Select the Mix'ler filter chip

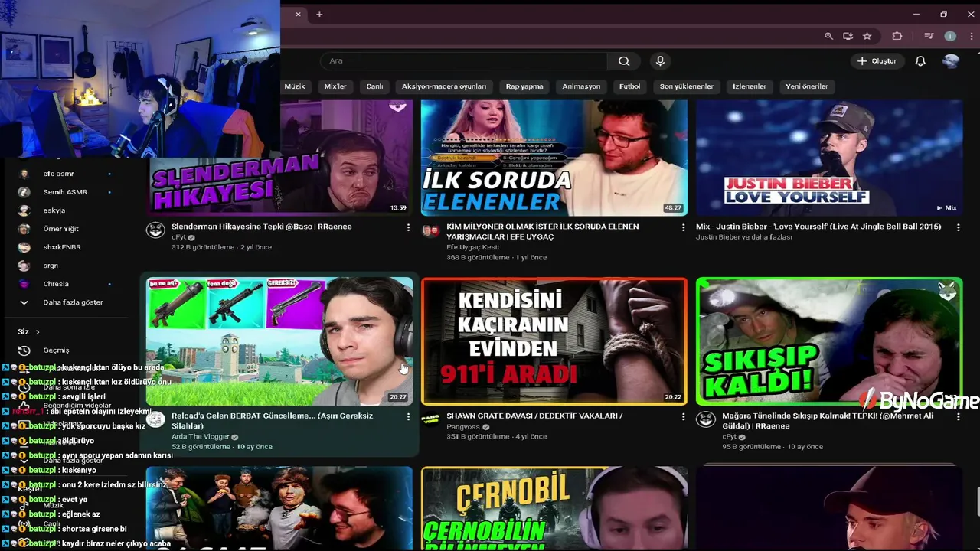(335, 86)
